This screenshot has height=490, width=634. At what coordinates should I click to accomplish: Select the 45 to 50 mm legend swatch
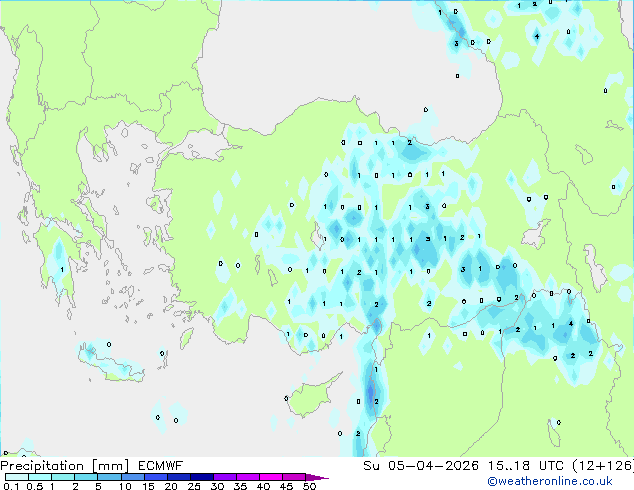[294, 477]
